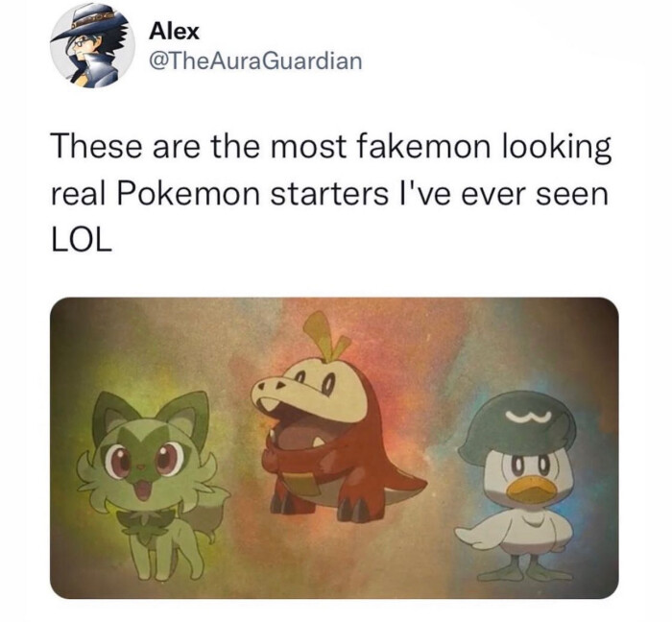The width and height of the screenshot is (672, 622).
Task: Open Alex's profile avatar picture
Action: tap(92, 46)
